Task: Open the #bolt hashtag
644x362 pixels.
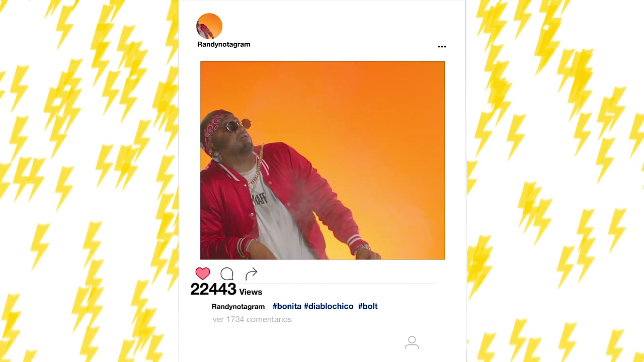Action: click(368, 306)
